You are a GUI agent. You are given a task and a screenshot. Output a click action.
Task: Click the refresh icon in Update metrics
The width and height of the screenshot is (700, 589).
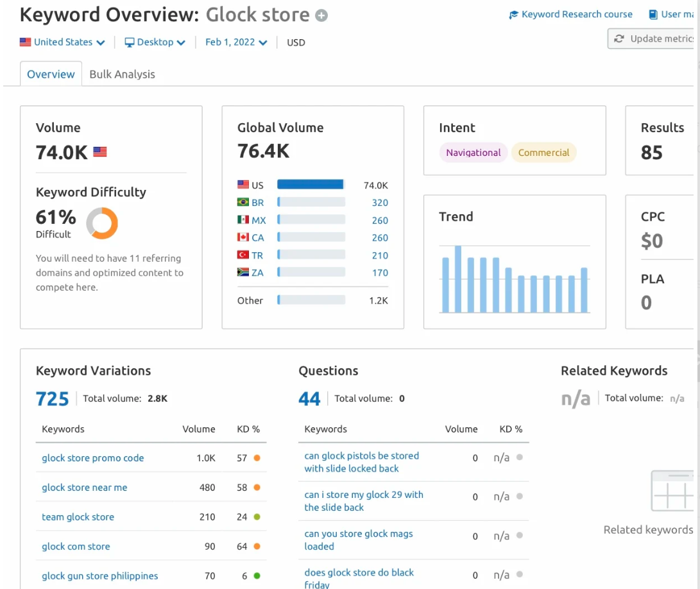coord(619,39)
